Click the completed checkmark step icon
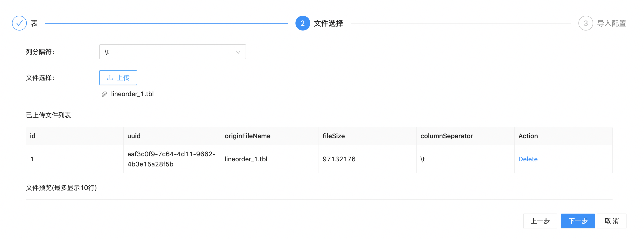This screenshot has height=239, width=644. [19, 23]
